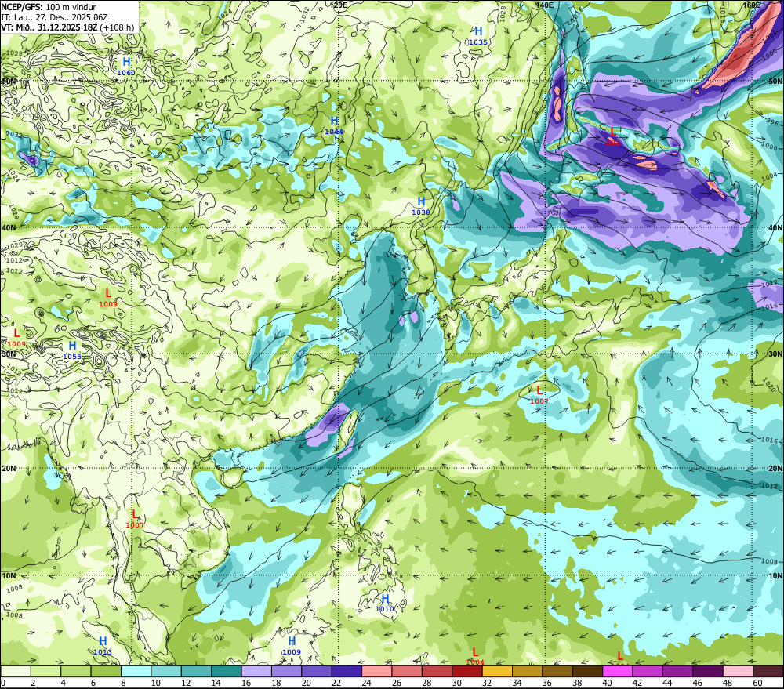The height and width of the screenshot is (689, 784).
Task: Click the legend value "0" on the color scale
Action: 3,683
